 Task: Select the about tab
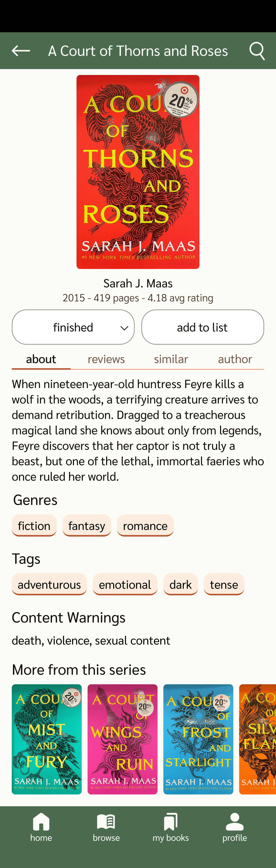coord(41,359)
